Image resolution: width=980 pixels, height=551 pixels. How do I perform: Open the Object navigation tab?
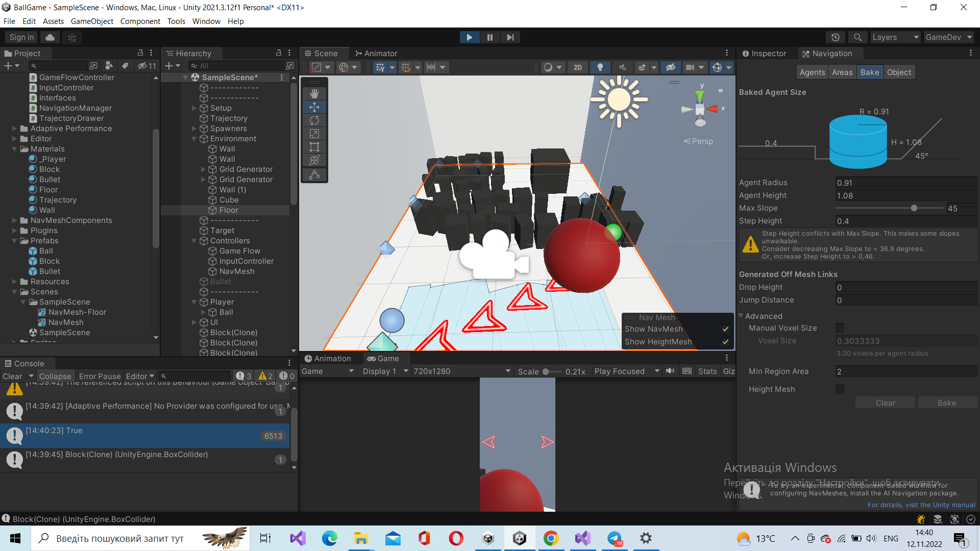(x=899, y=72)
